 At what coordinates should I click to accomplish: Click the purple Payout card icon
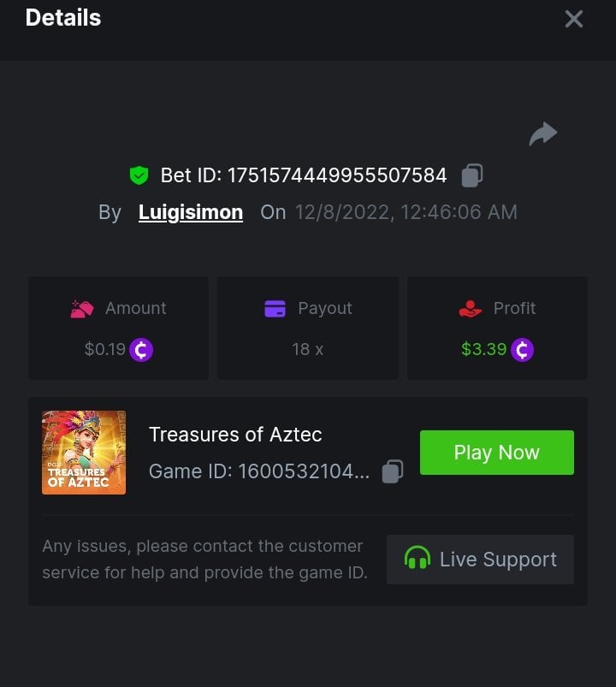[x=275, y=309]
